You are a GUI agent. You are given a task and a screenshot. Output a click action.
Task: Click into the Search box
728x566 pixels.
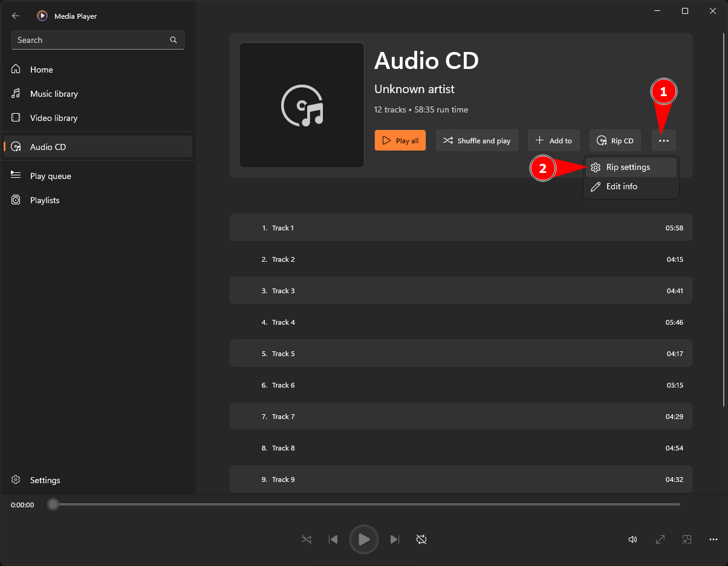click(x=91, y=40)
